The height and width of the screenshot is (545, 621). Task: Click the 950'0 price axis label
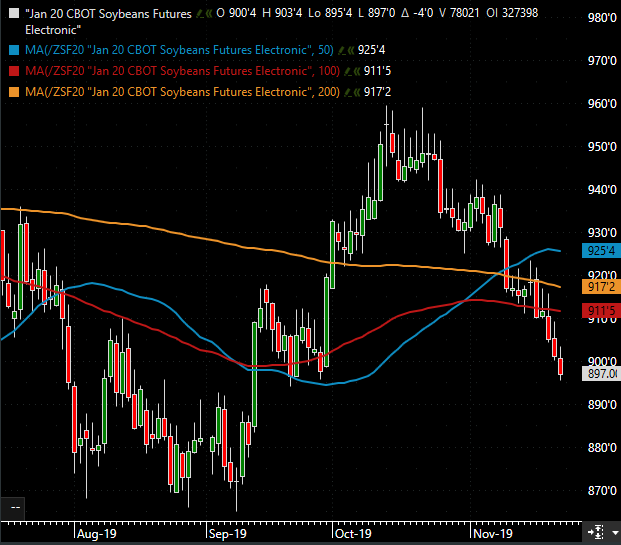click(602, 147)
